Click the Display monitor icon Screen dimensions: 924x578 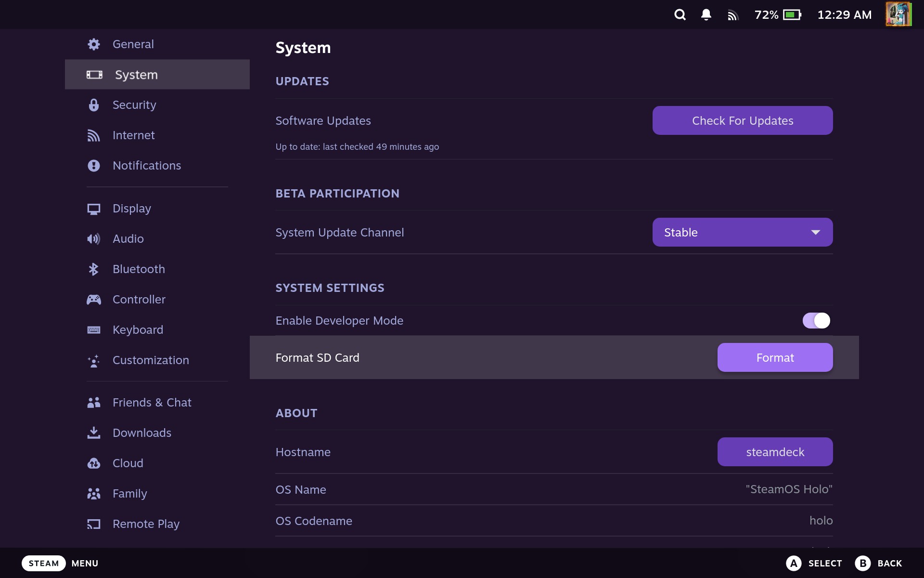(x=94, y=209)
